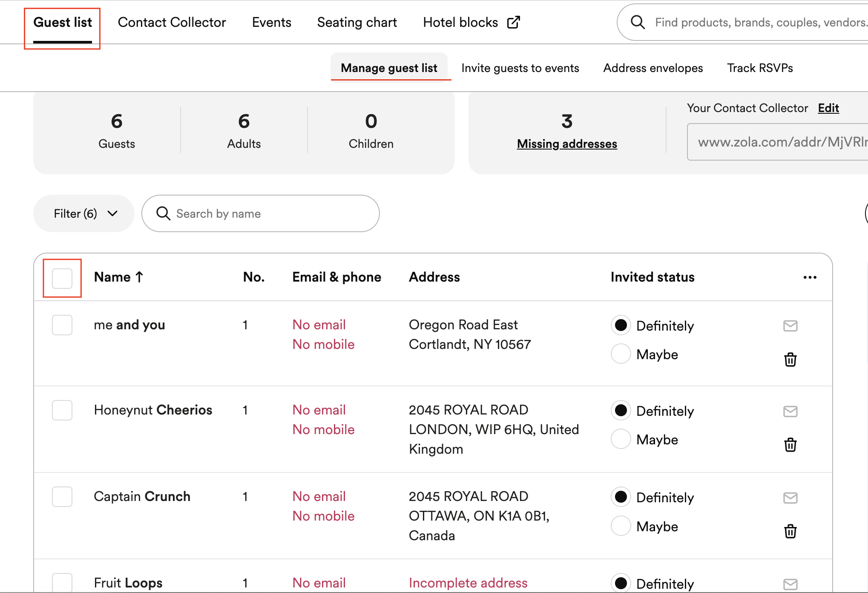Click the Search by name input field
The width and height of the screenshot is (868, 593).
pos(261,213)
